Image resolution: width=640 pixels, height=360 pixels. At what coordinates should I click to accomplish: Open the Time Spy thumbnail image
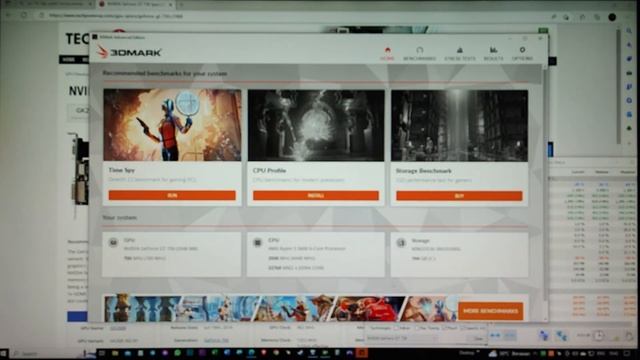tap(172, 125)
